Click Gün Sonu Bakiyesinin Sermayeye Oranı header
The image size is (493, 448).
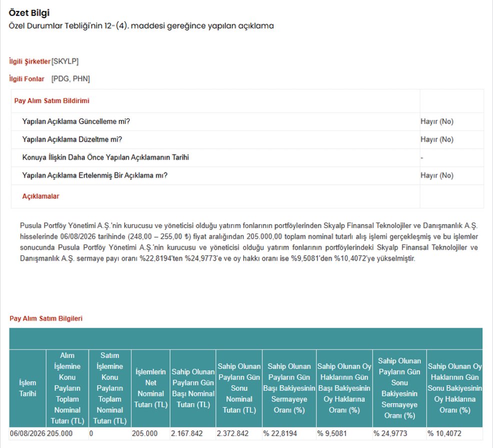399,388
